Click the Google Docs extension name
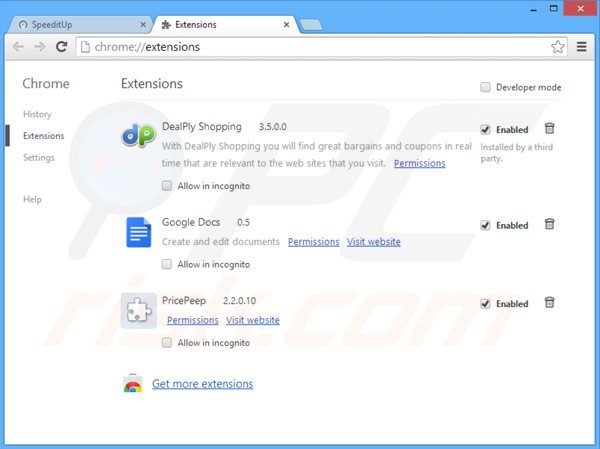Viewport: 600px width, 449px height. click(191, 222)
